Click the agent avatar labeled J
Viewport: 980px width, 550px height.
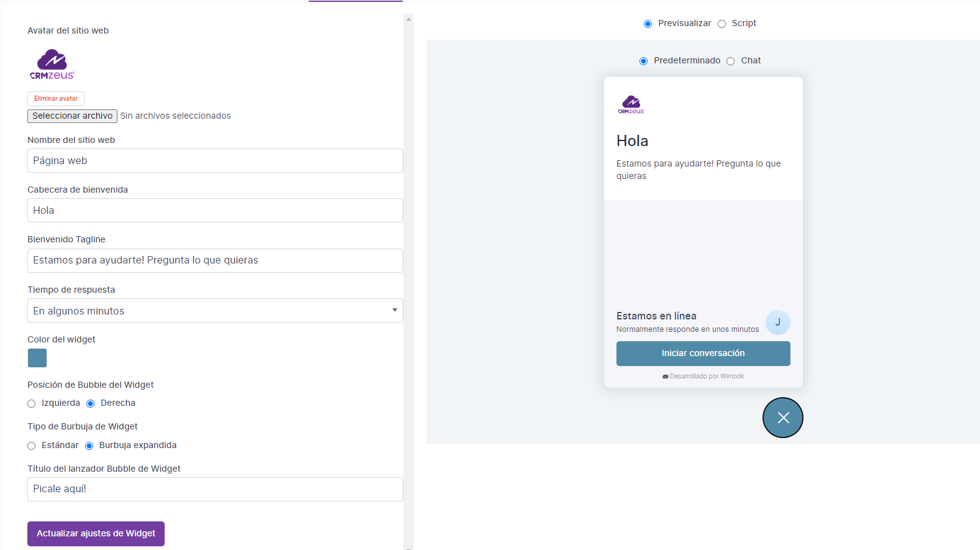777,323
